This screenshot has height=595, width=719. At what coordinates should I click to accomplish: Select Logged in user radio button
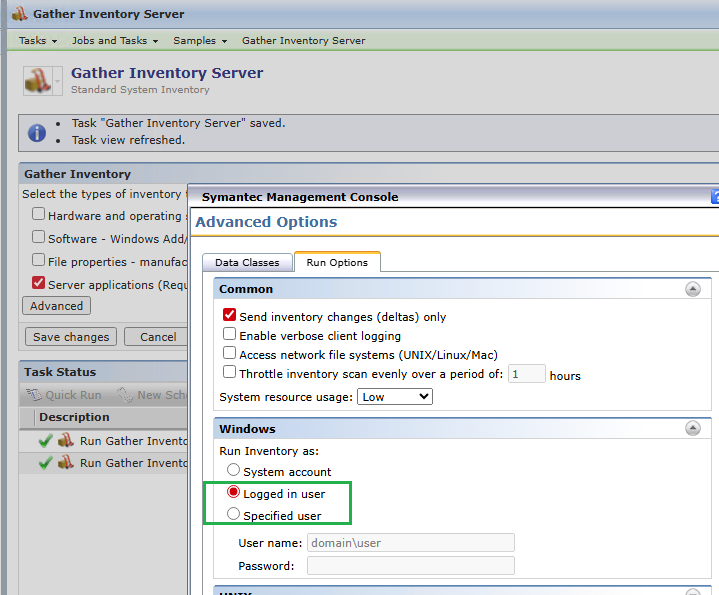point(233,492)
